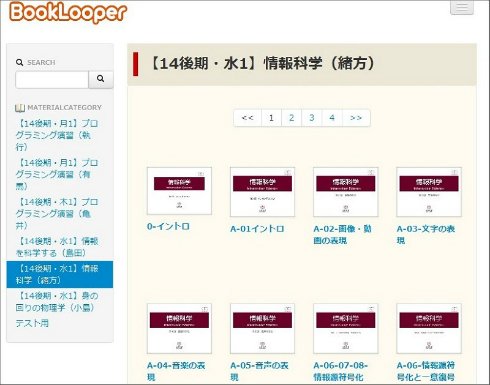This screenshot has width=490, height=385.
Task: Open the A-01イントロ book cover thumbnail
Action: pos(262,192)
